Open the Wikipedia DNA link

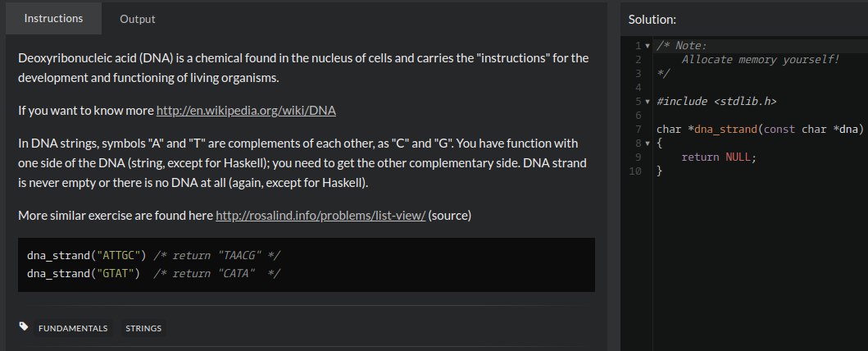246,111
